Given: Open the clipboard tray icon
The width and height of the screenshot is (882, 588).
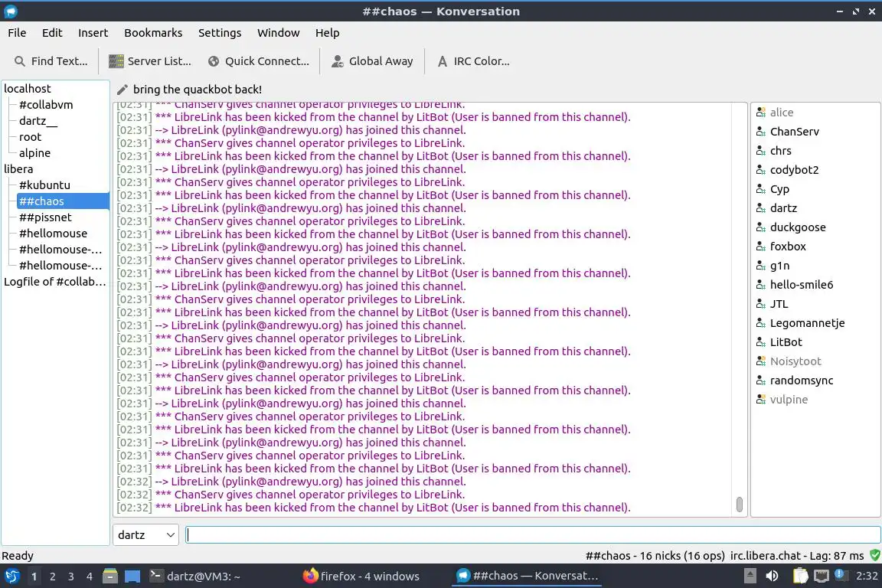Looking at the screenshot, I should pyautogui.click(x=800, y=576).
